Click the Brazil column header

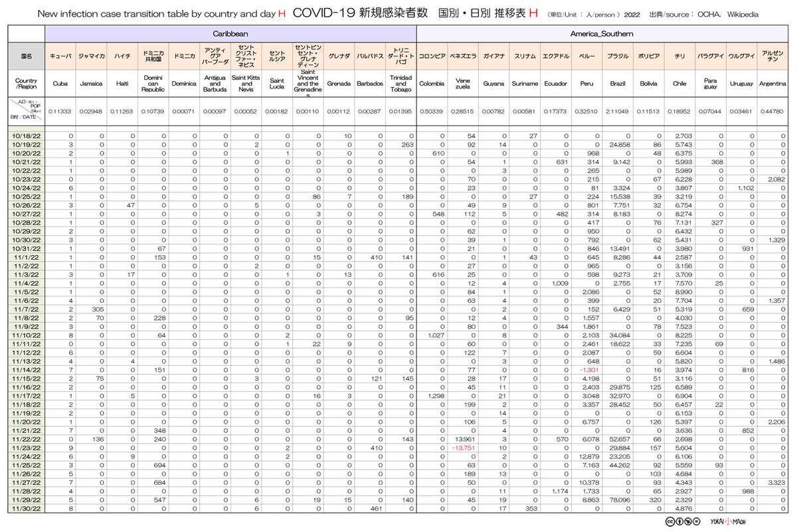pos(617,84)
